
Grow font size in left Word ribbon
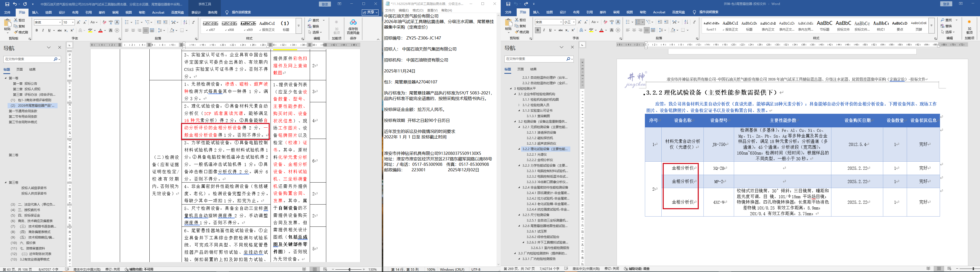pos(79,22)
